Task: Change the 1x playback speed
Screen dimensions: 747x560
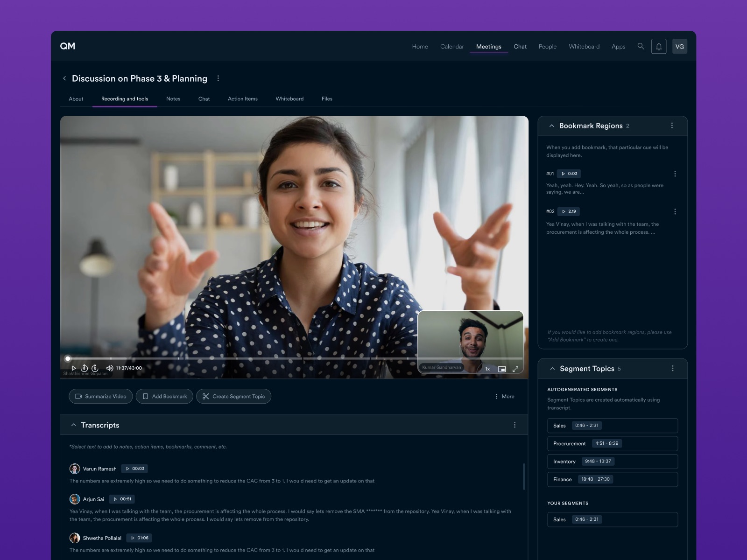Action: (x=487, y=369)
